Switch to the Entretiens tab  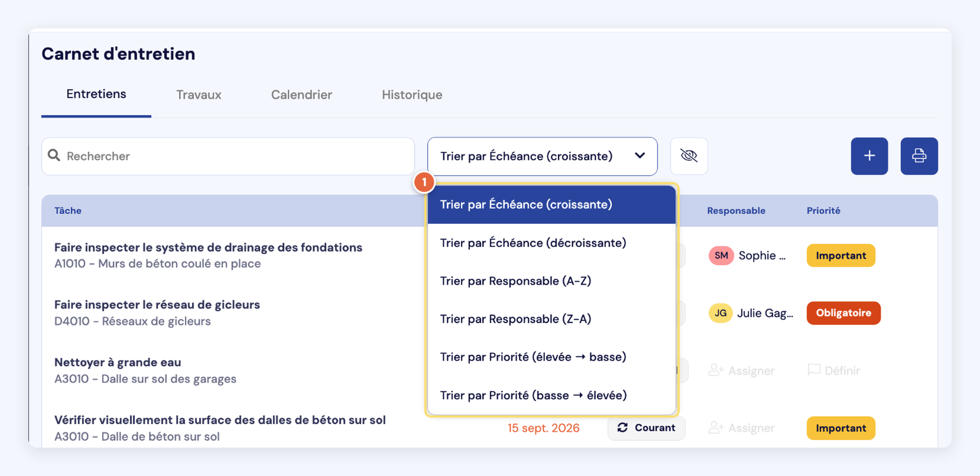96,94
